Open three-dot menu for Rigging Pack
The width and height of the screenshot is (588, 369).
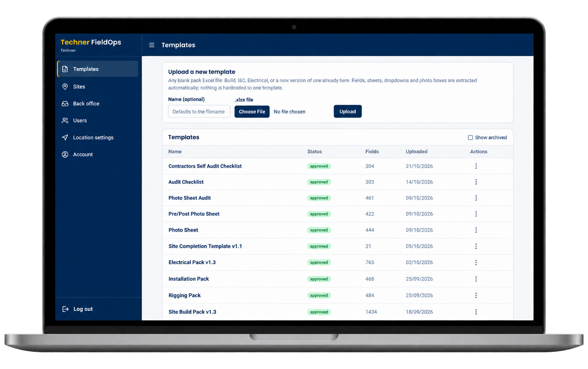click(x=476, y=295)
